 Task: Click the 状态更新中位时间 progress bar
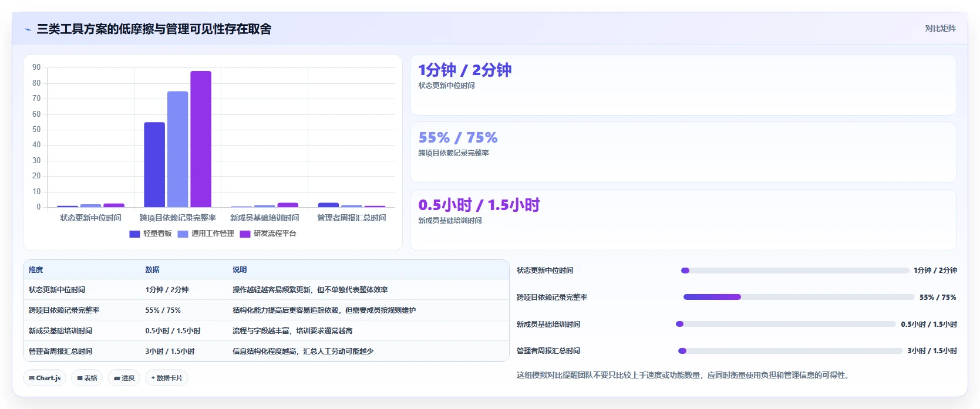coord(795,271)
